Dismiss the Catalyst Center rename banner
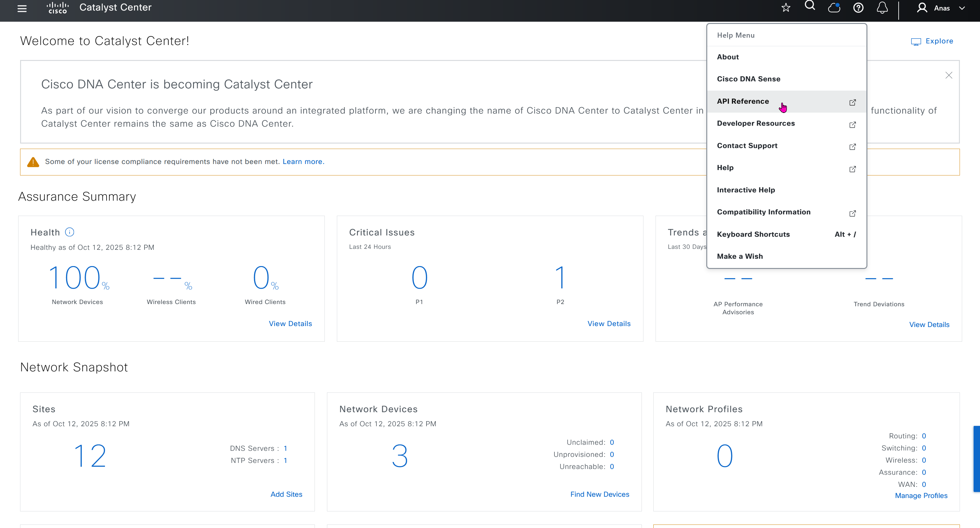 [949, 75]
